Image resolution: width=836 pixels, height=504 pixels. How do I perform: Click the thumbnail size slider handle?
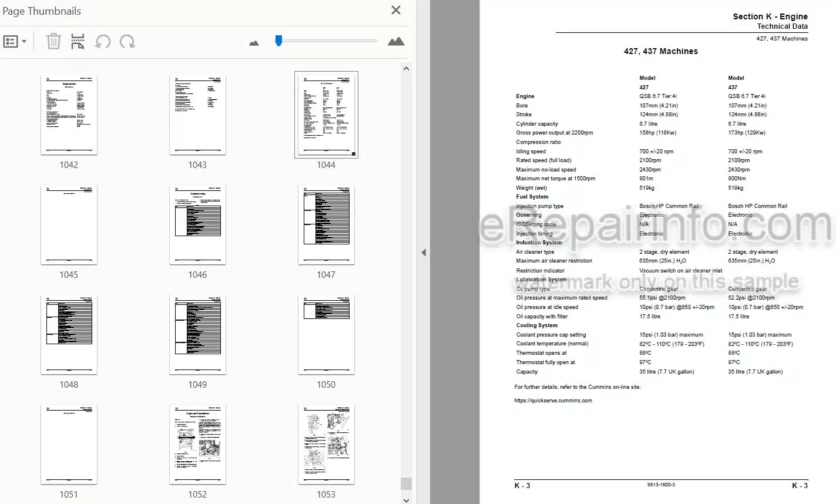click(278, 40)
